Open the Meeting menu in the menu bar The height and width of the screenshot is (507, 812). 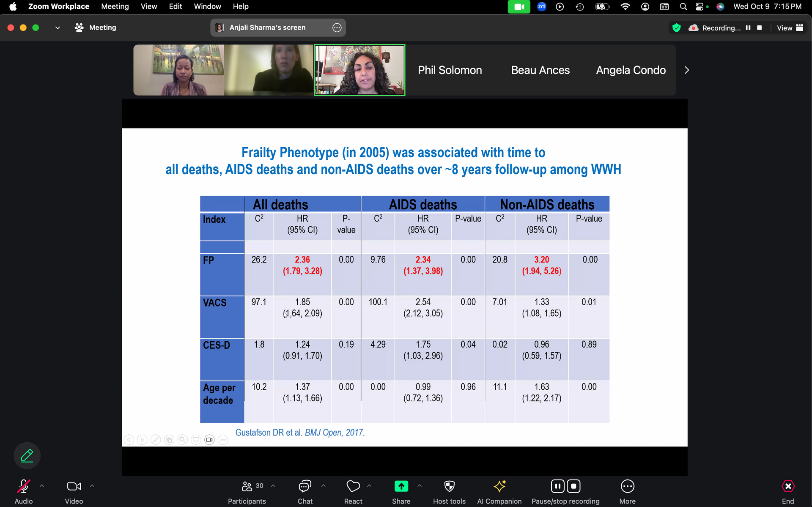115,6
